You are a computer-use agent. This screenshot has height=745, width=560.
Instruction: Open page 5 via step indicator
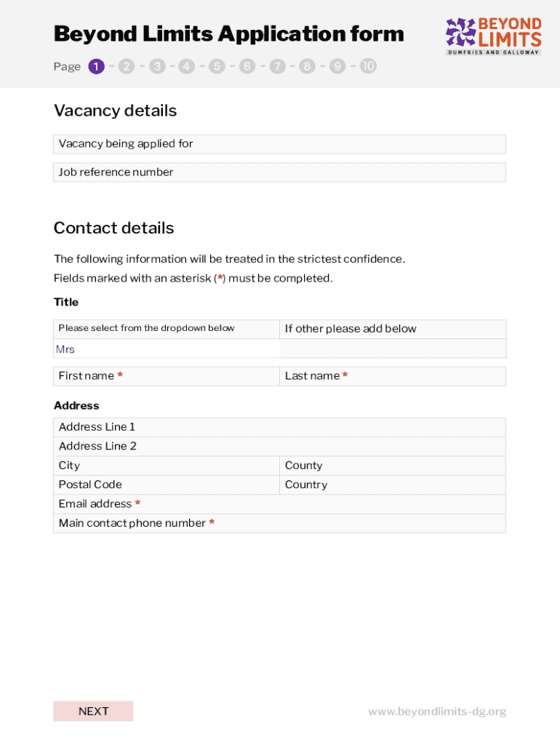(x=217, y=67)
